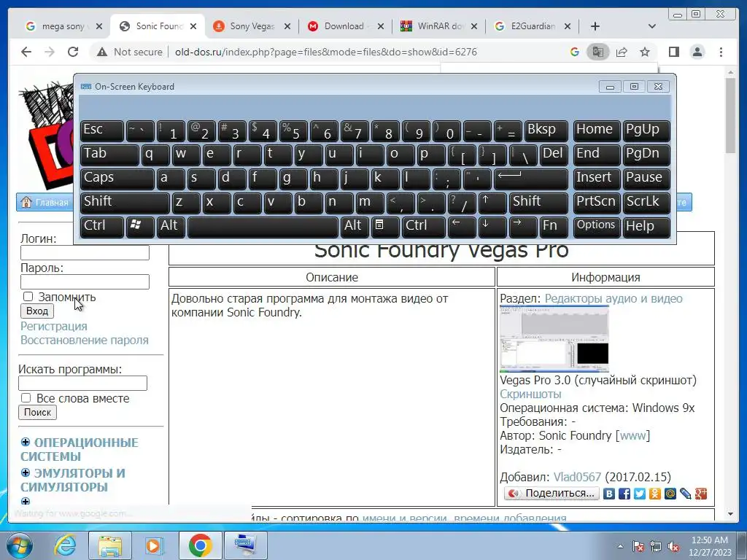
Task: Switch to the Download tab
Action: (345, 26)
